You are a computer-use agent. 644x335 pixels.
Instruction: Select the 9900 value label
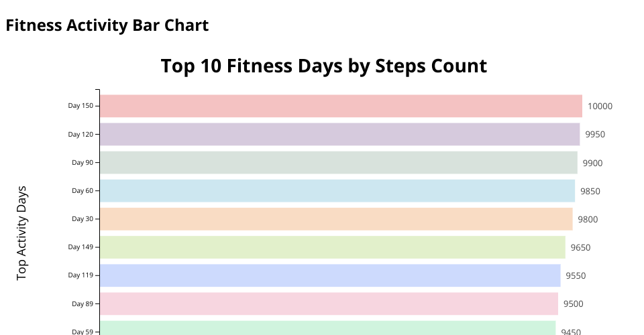[592, 163]
